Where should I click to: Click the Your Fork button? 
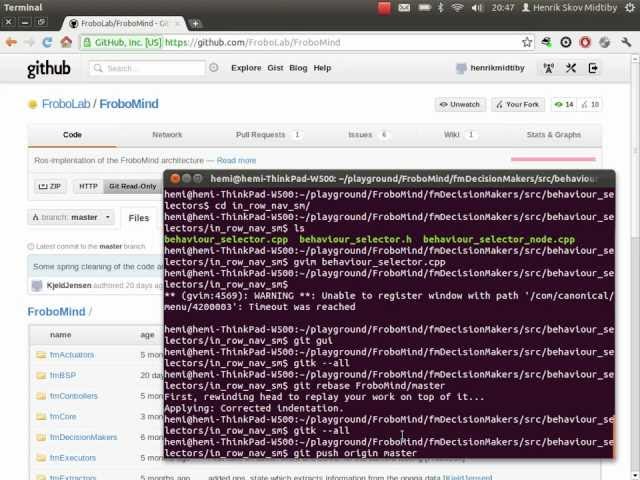click(518, 105)
